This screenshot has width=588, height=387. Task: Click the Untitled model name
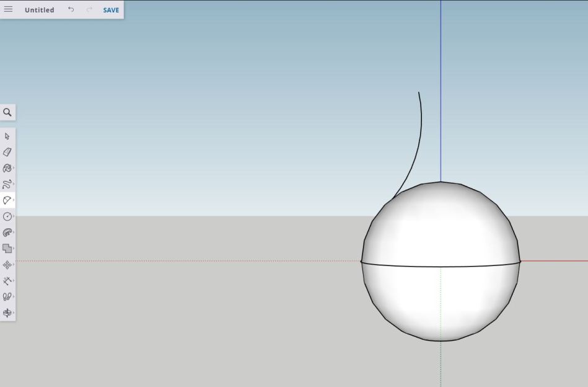[39, 10]
